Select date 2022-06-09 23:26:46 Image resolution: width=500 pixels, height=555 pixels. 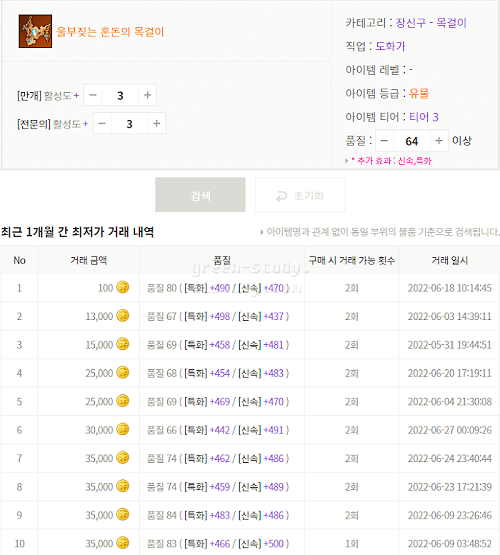coord(449,515)
